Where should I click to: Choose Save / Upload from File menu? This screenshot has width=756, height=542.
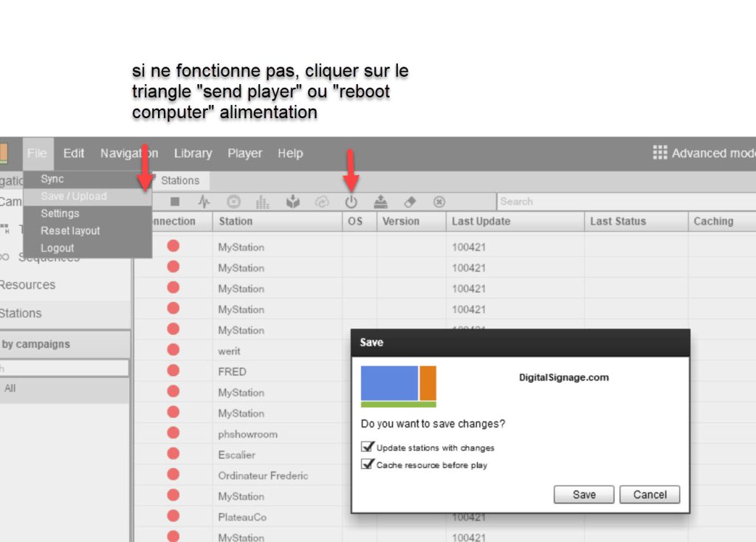click(74, 196)
